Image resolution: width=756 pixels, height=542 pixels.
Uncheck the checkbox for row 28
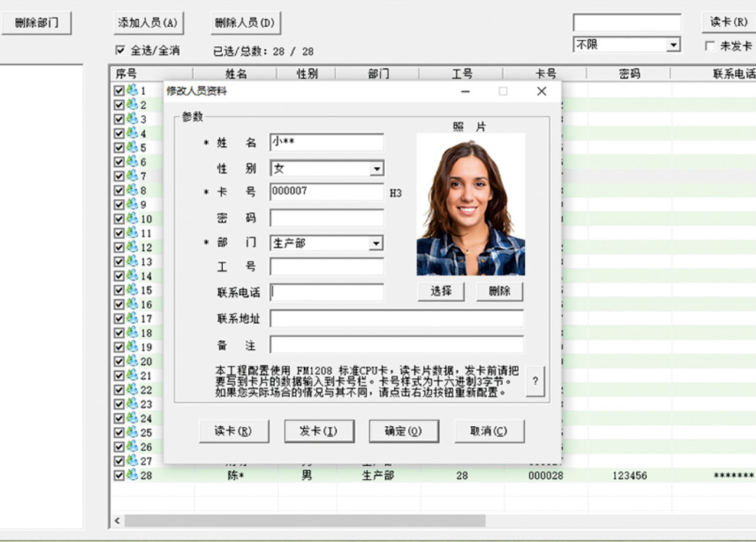point(119,475)
